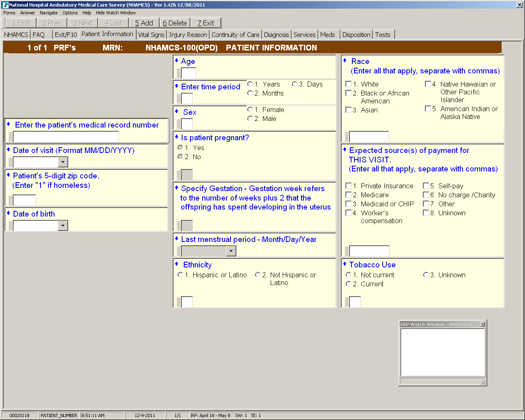Select Not current tobacco use

tap(348, 275)
